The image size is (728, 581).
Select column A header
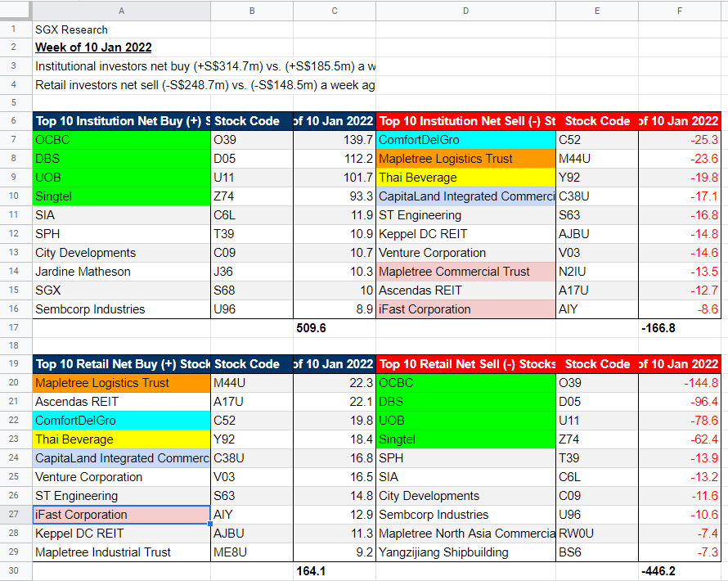(x=122, y=11)
